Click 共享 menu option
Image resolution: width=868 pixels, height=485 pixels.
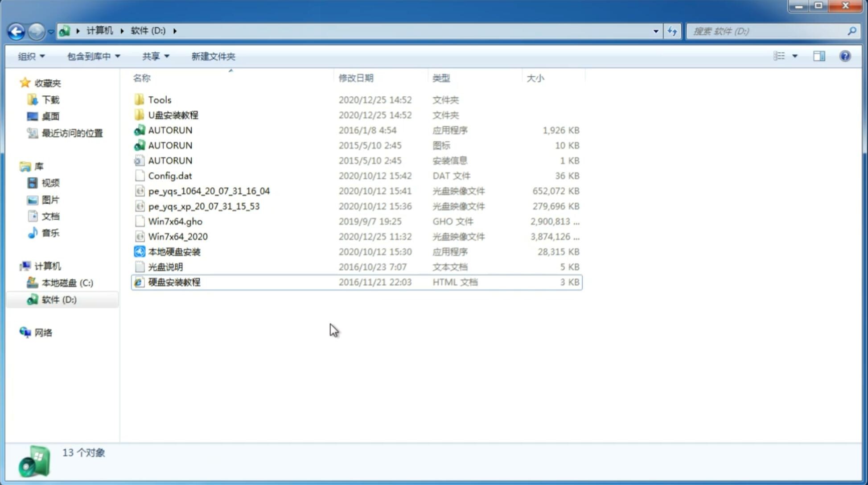tap(152, 56)
